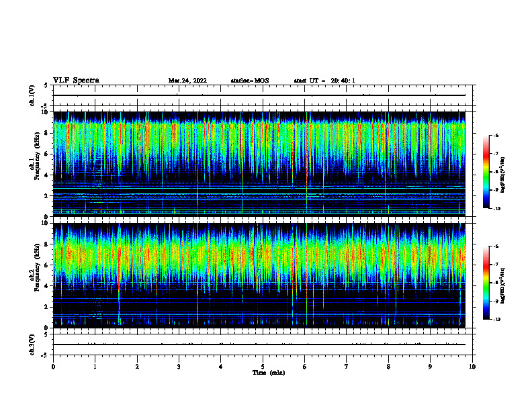Image resolution: width=532 pixels, height=411 pixels.
Task: Click the 'ch.3(V)' waveform axis label
Action: point(32,345)
